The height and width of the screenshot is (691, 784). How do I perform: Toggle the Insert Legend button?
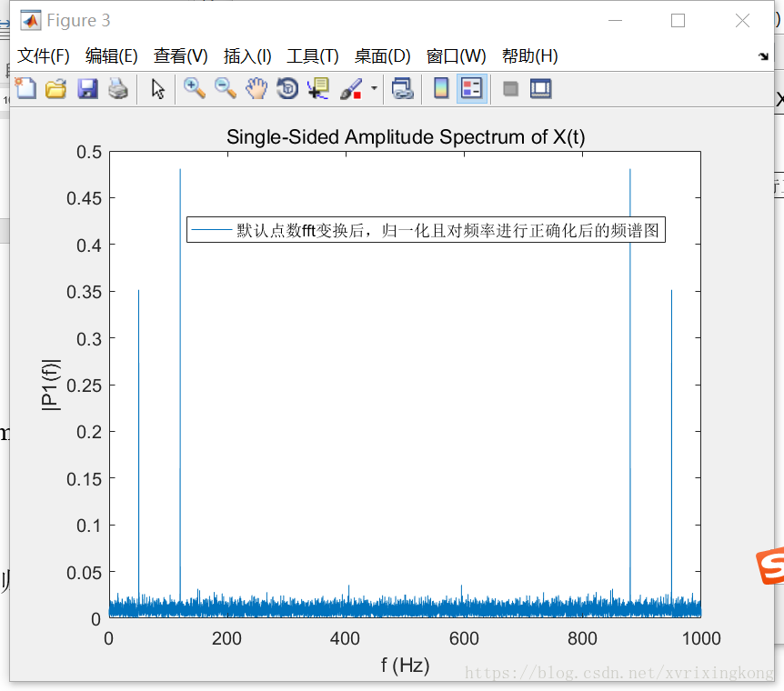(x=472, y=89)
